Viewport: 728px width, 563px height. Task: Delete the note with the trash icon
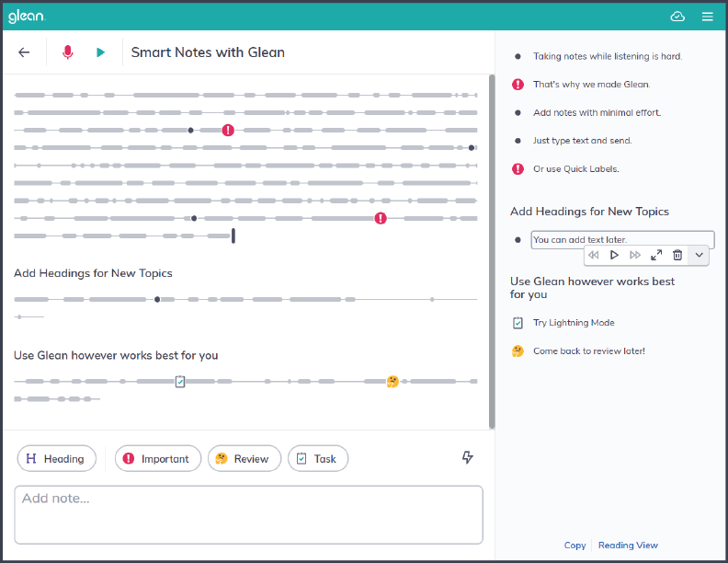pyautogui.click(x=677, y=255)
